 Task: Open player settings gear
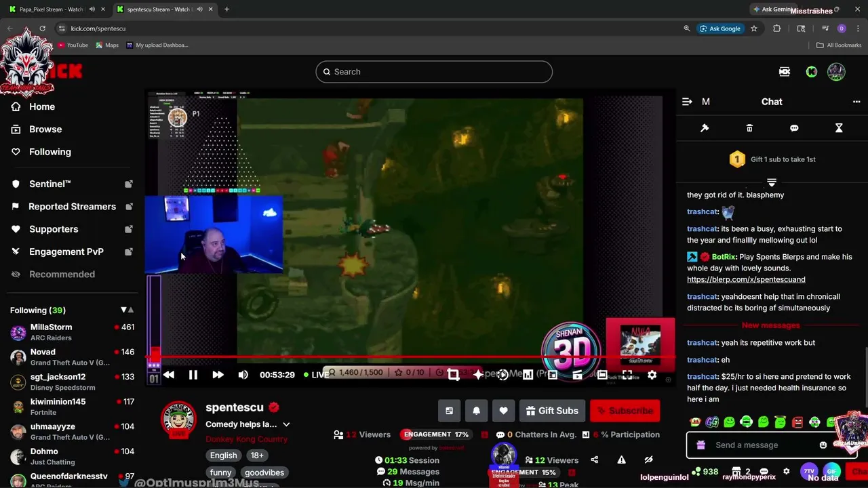click(x=652, y=375)
